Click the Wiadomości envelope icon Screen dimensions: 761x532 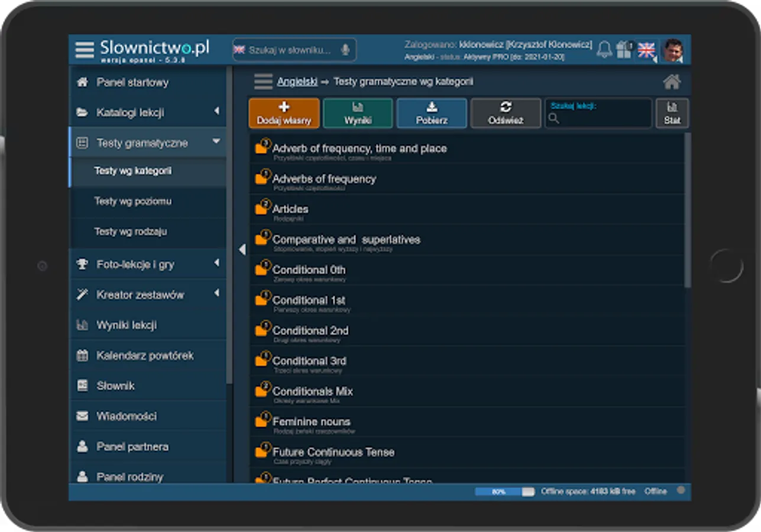[x=82, y=416]
